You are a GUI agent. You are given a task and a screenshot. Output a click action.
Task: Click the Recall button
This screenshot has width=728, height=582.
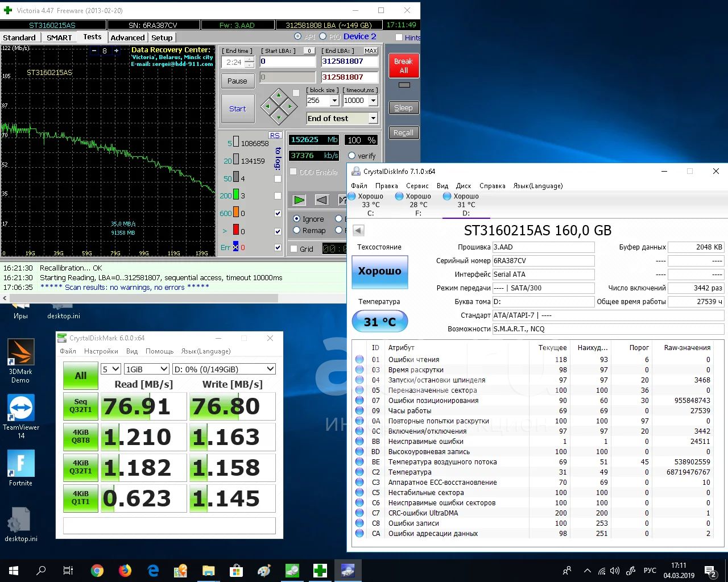click(403, 132)
